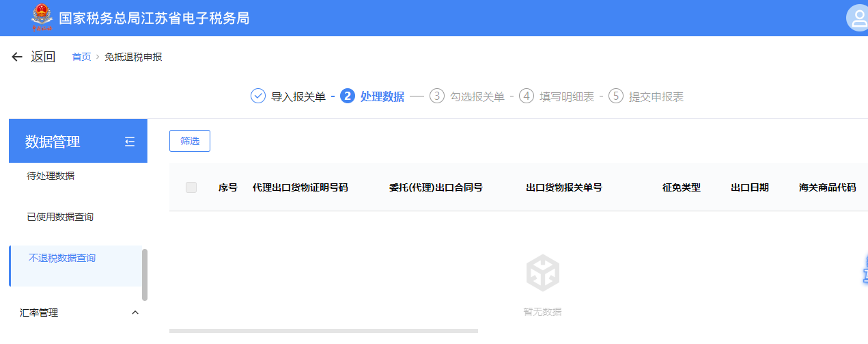Screen dimensions: 868x344
Task: Open the user profile avatar
Action: 857,18
